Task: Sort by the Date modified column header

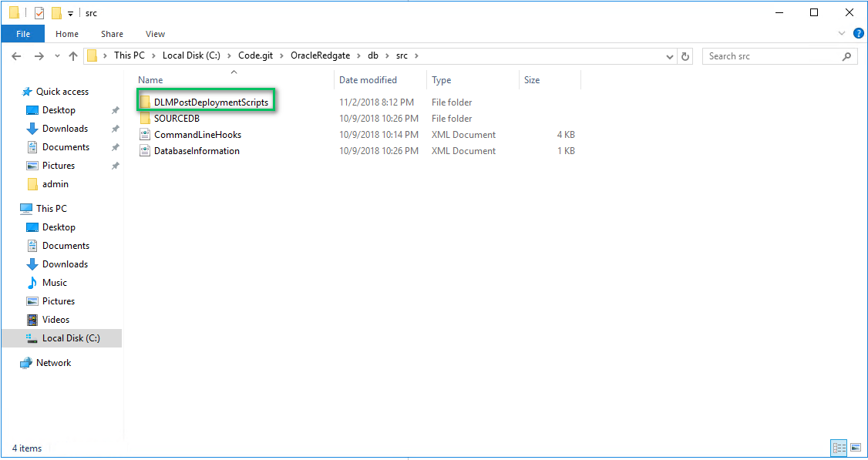Action: pos(368,80)
